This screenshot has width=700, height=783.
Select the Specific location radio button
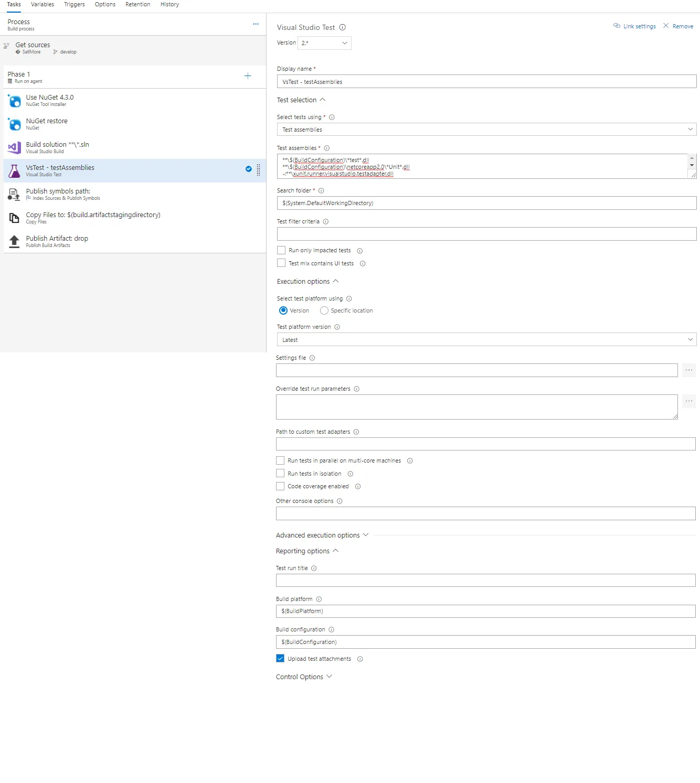[324, 310]
